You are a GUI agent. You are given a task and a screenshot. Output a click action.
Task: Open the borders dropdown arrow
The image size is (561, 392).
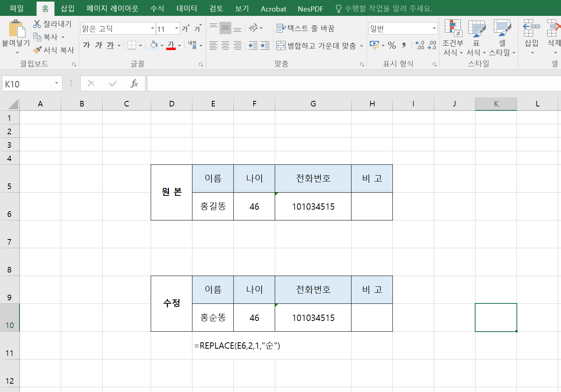(x=140, y=46)
